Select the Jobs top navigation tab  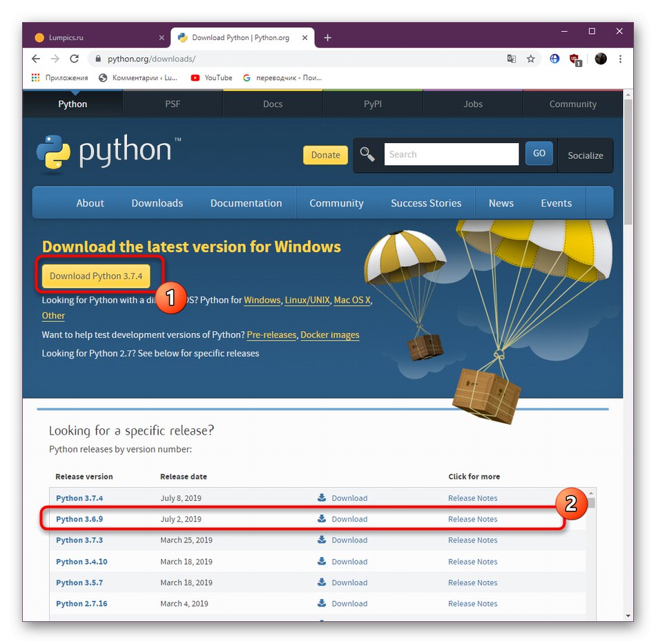click(473, 104)
